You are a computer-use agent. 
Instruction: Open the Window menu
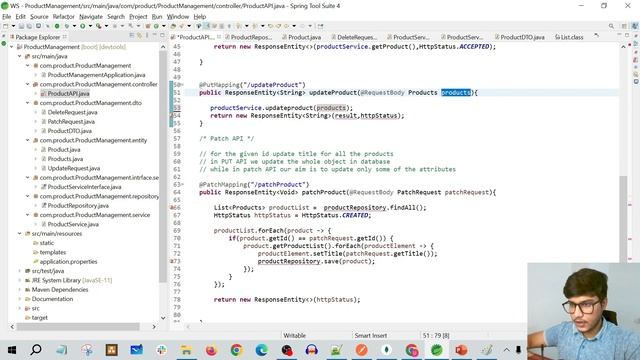(178, 17)
